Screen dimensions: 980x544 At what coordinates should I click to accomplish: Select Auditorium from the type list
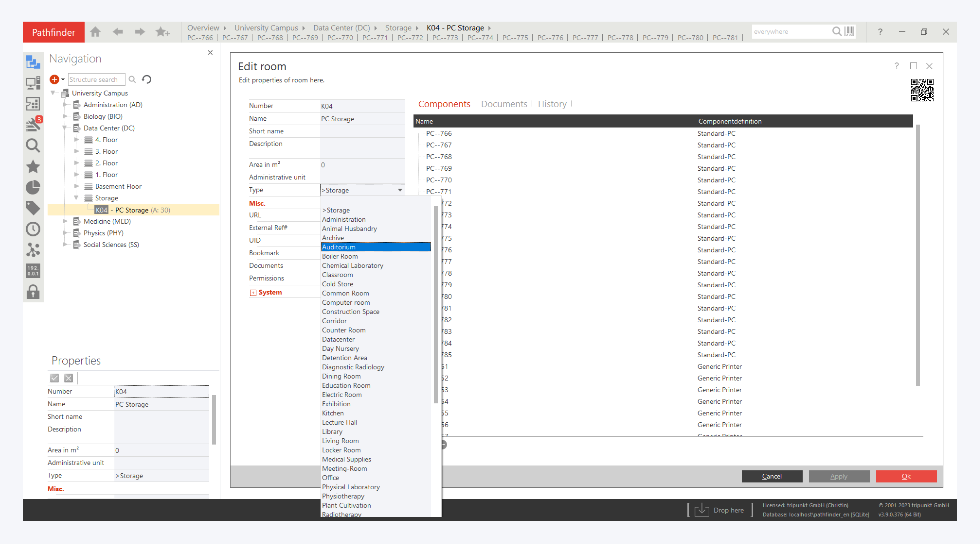tap(376, 247)
